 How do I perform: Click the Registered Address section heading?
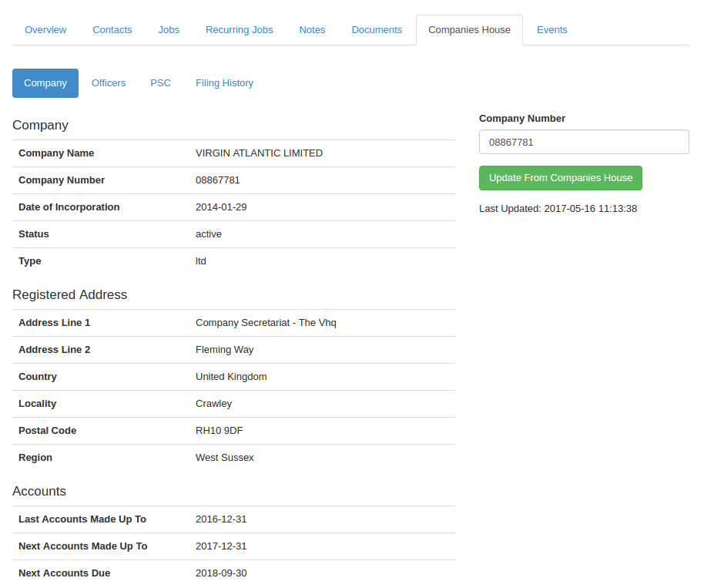point(69,294)
